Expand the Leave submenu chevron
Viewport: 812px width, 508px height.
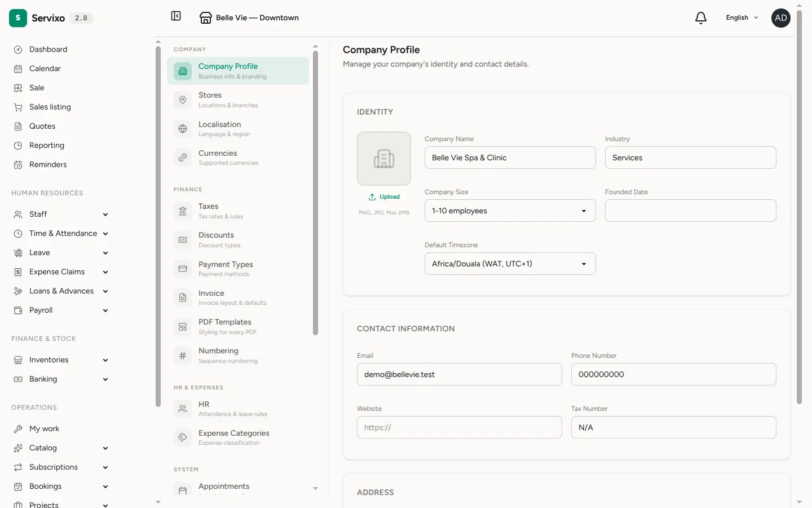click(105, 253)
